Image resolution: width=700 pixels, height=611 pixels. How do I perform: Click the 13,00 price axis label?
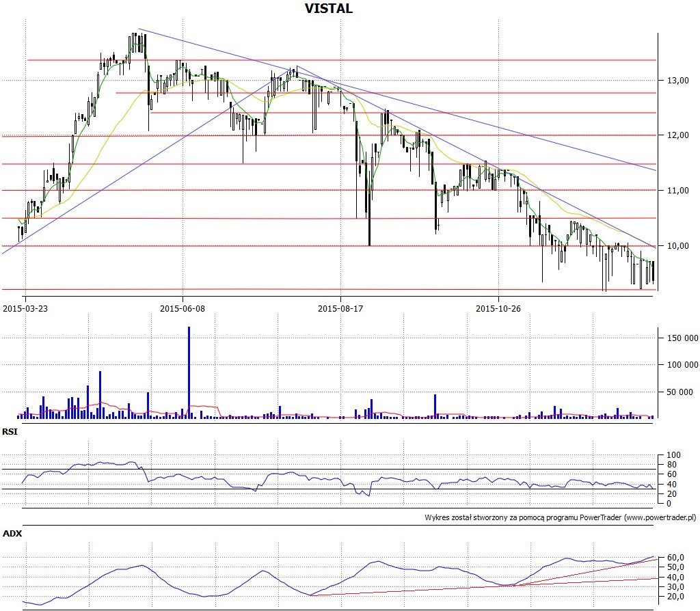[678, 81]
